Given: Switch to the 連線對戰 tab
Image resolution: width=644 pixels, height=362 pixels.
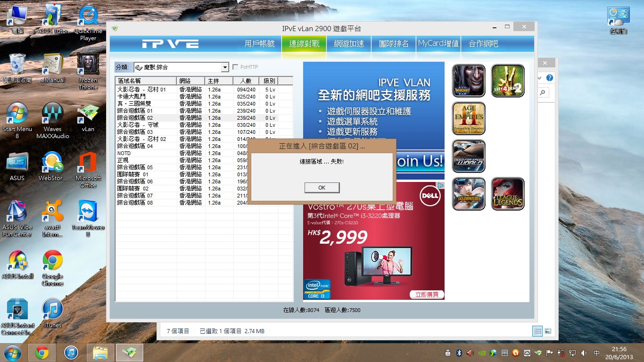Looking at the screenshot, I should [304, 44].
